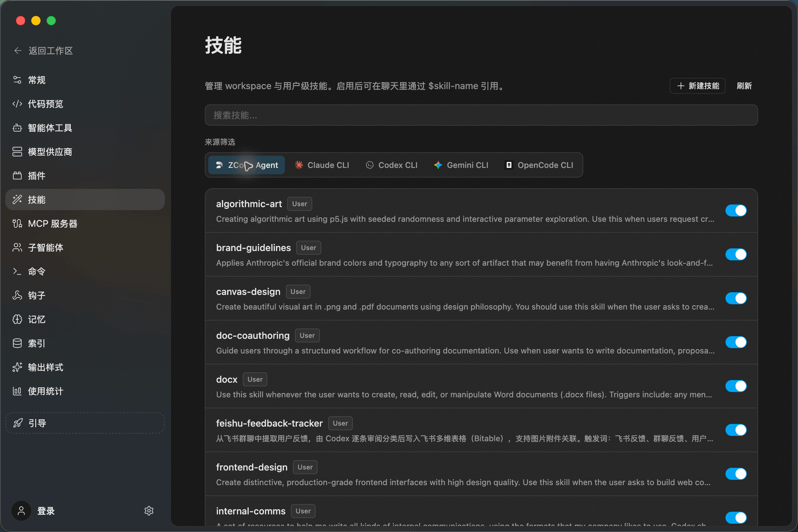This screenshot has width=798, height=532.
Task: Open the internal-comms skill name
Action: tap(251, 511)
